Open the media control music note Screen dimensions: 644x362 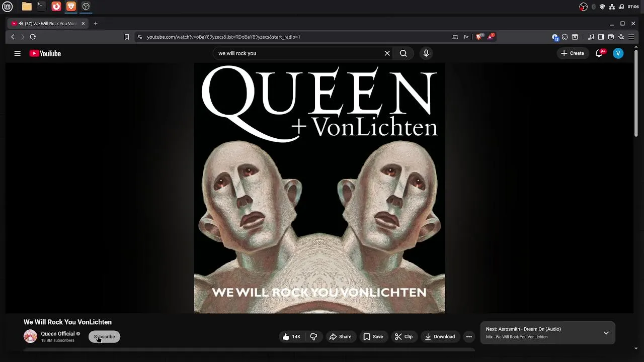pos(591,37)
